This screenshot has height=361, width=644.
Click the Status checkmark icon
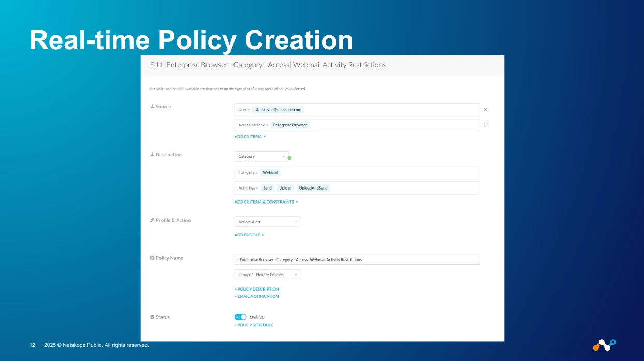click(152, 317)
